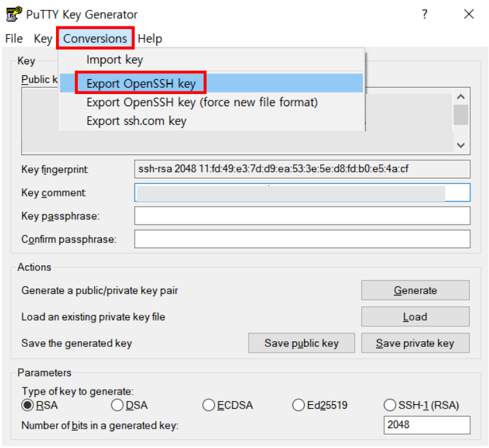The height and width of the screenshot is (448, 489).
Task: Close the Conversions menu
Action: (95, 39)
